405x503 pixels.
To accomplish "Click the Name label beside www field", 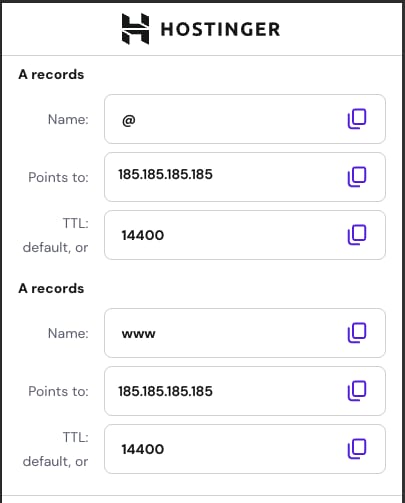I will pyautogui.click(x=68, y=333).
